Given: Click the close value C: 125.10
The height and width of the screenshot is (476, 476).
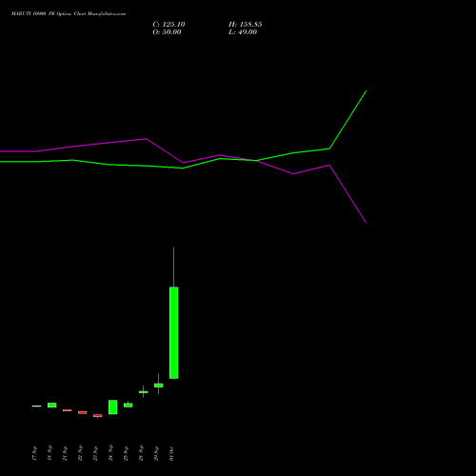Looking at the screenshot, I should [169, 25].
